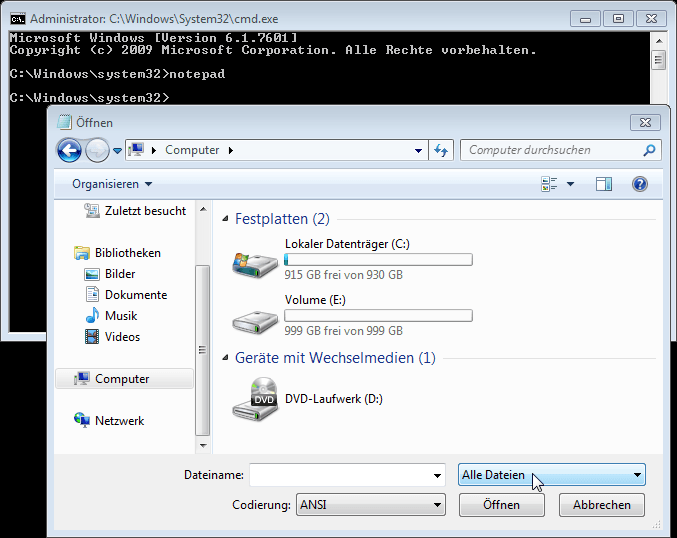Click navigation pane scroll up arrow
Screen dimensions: 677x538
[203, 209]
